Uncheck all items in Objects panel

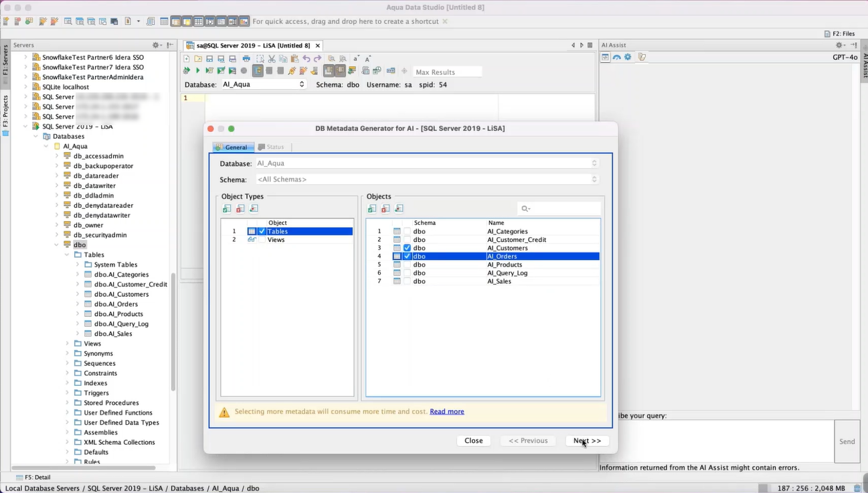[385, 209]
